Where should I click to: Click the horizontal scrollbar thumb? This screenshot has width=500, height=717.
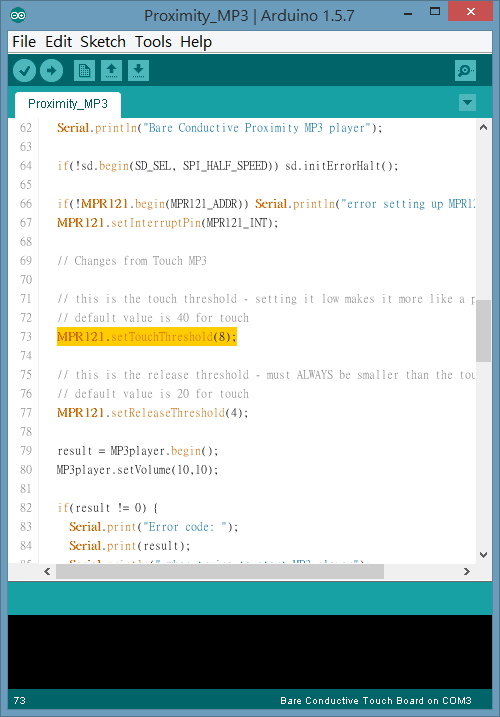[x=220, y=571]
